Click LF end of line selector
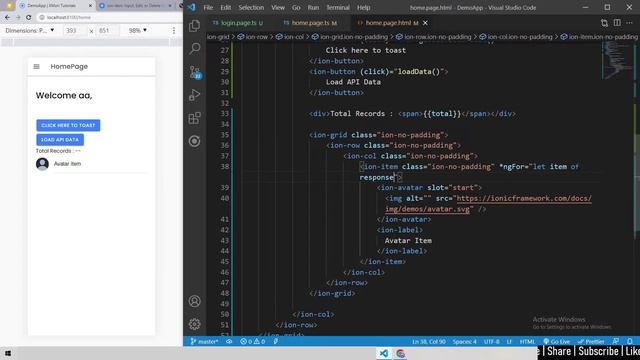This screenshot has height=360, width=640. (x=509, y=342)
